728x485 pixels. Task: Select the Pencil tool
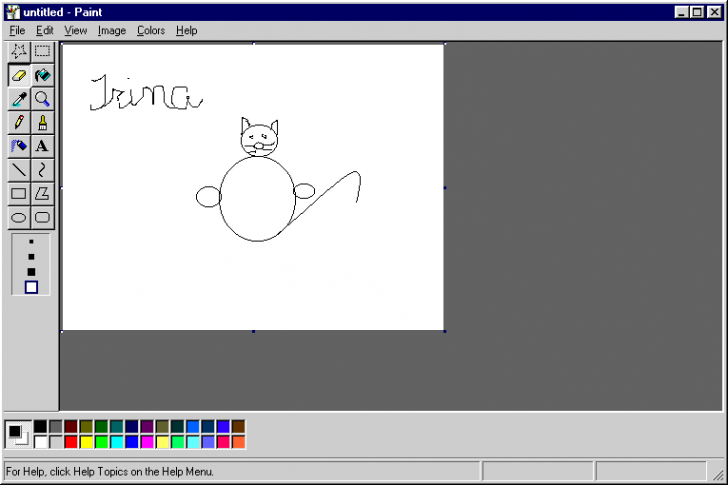pyautogui.click(x=18, y=123)
